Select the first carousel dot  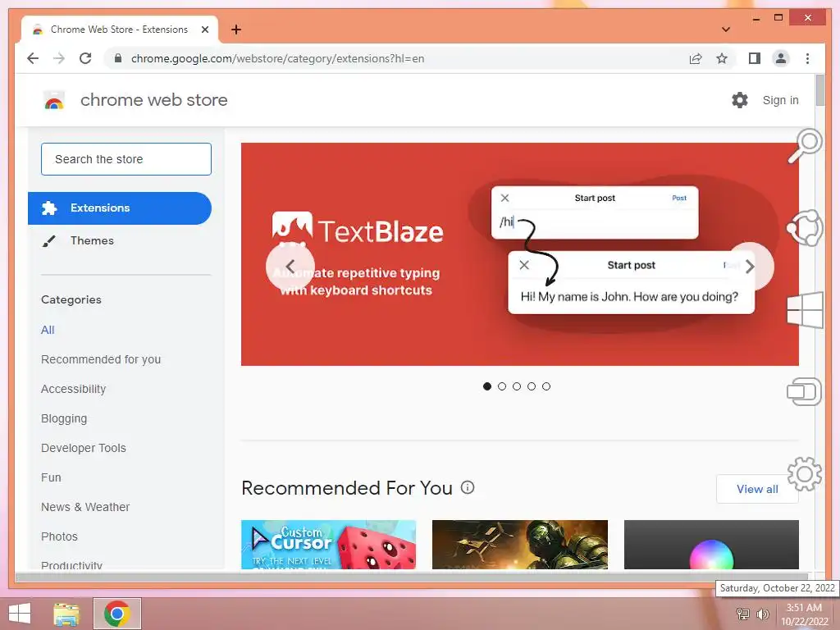(x=487, y=386)
